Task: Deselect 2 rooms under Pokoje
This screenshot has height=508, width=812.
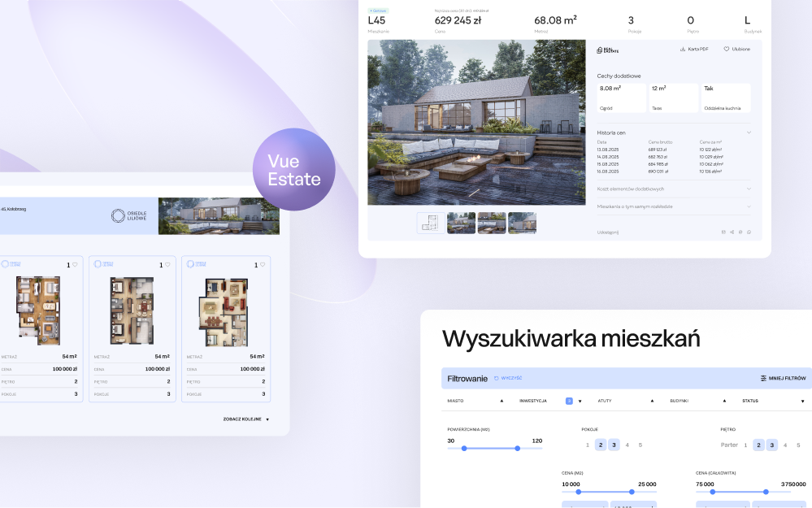Action: click(601, 445)
